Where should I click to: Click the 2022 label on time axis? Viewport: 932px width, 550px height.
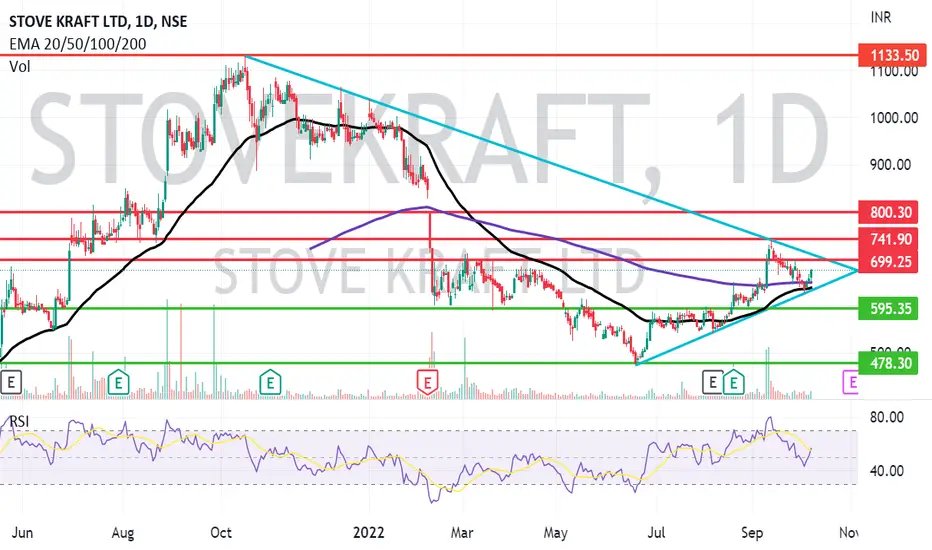(369, 532)
